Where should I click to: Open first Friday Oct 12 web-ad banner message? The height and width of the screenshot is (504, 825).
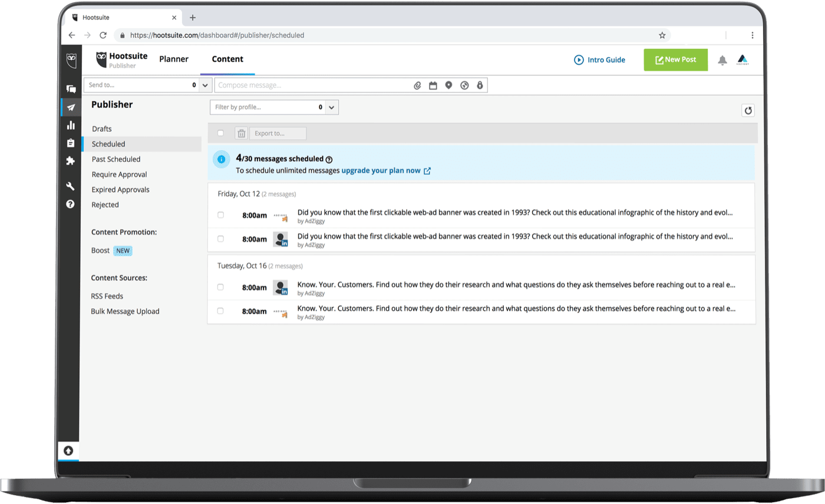click(x=515, y=213)
